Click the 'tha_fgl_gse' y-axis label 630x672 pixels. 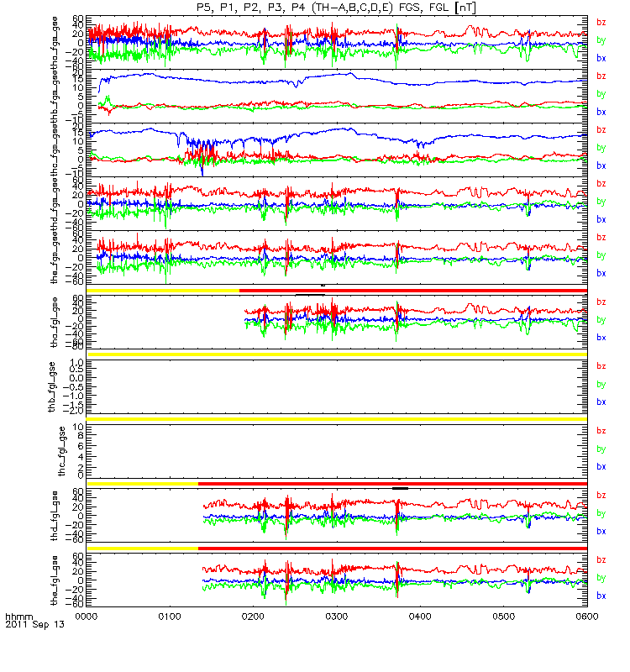(x=55, y=323)
